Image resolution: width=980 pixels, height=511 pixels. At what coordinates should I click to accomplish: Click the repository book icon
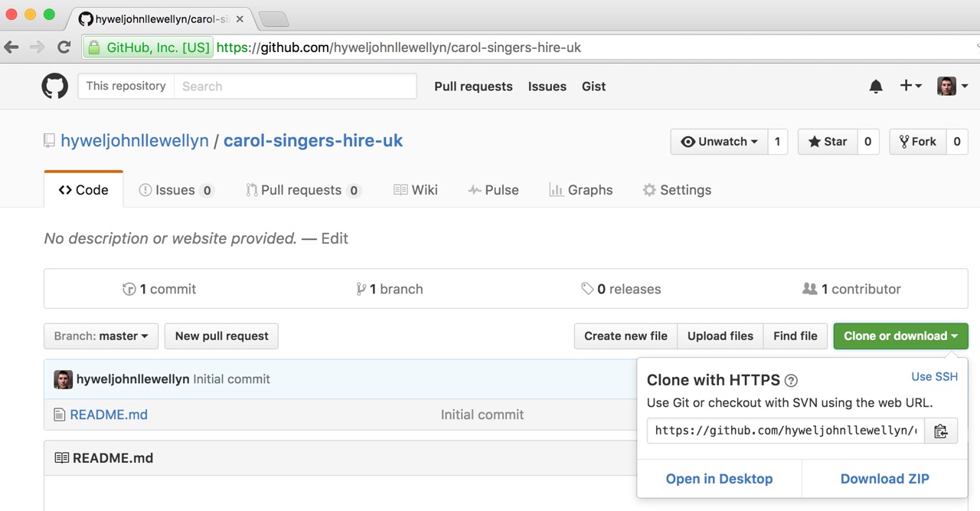(49, 141)
